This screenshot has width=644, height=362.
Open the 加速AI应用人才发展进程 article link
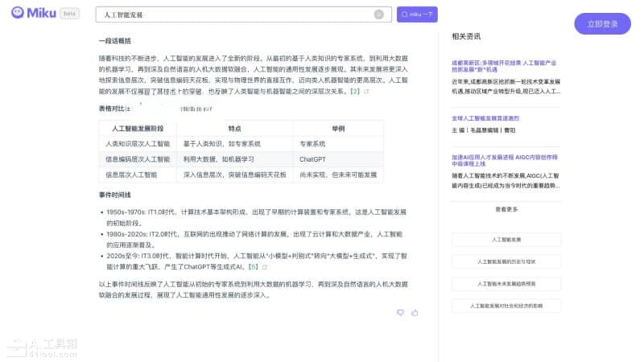pyautogui.click(x=505, y=160)
